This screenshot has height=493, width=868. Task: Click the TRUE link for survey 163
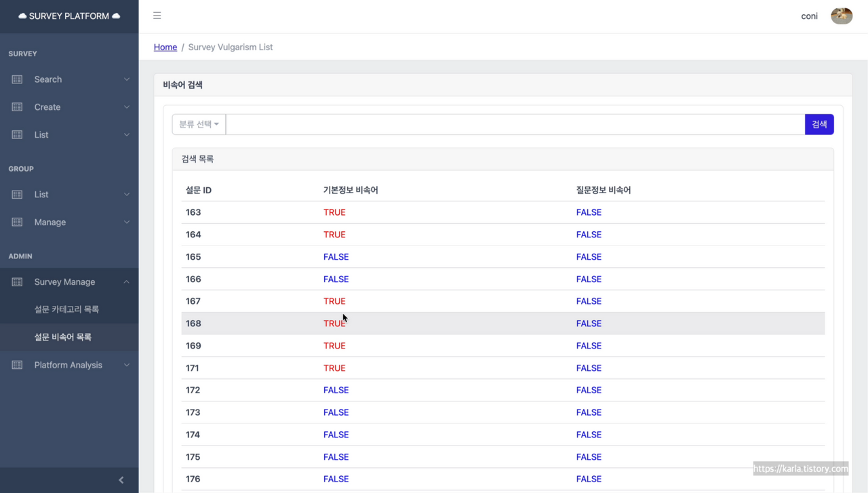334,212
